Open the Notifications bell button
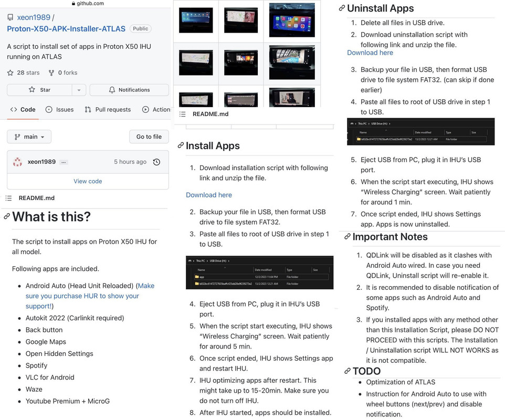This screenshot has width=505, height=420. [129, 90]
